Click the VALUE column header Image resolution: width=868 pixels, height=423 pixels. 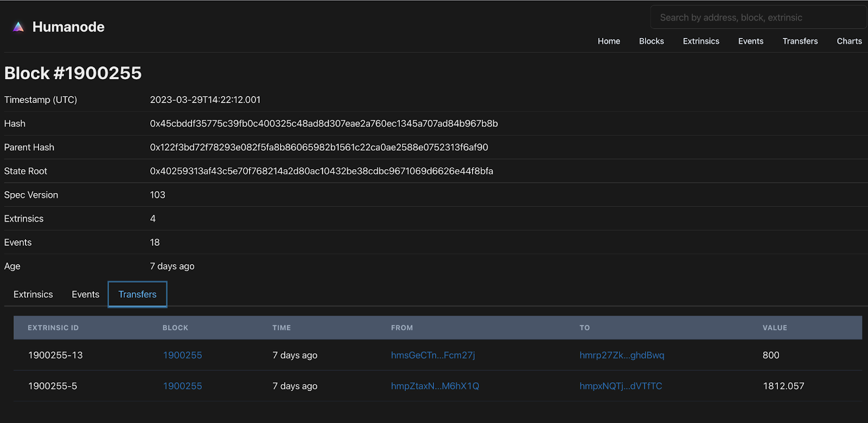775,328
